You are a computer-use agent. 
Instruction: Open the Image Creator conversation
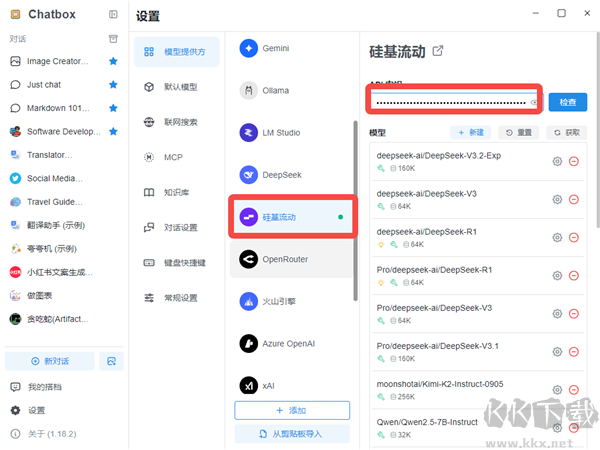coord(57,61)
